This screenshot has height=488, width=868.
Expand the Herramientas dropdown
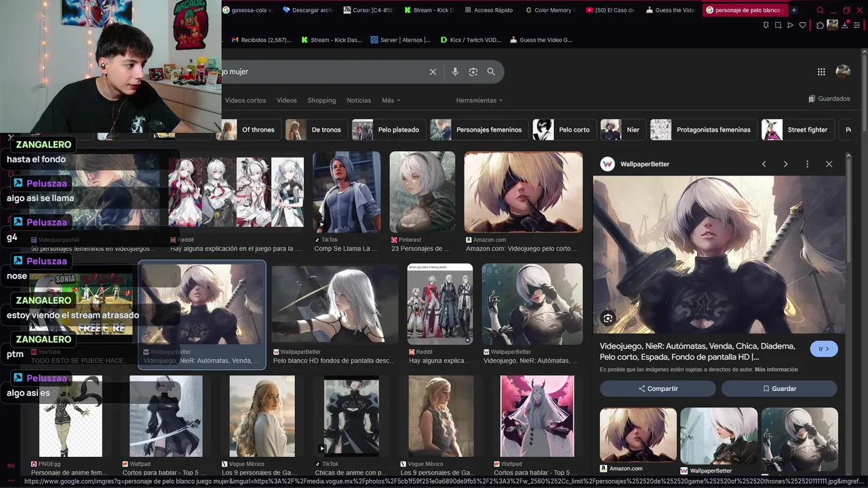pyautogui.click(x=479, y=100)
